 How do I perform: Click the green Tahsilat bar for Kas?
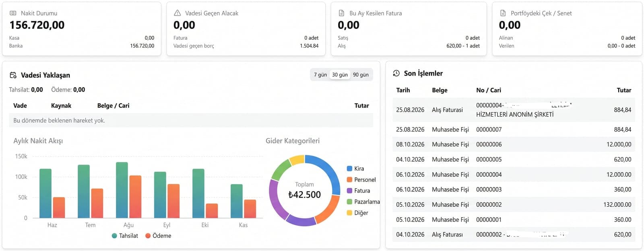coord(237,201)
